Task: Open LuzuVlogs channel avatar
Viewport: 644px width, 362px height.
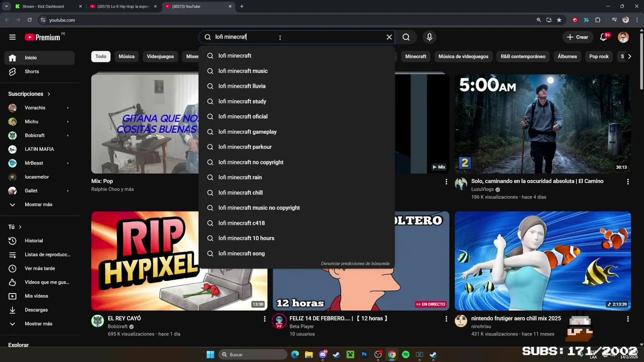Action: 461,184
